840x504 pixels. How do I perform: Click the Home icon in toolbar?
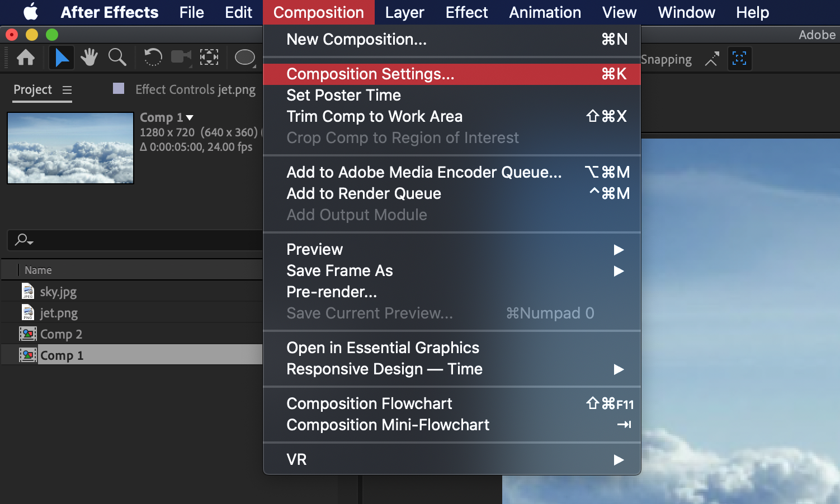tap(26, 58)
